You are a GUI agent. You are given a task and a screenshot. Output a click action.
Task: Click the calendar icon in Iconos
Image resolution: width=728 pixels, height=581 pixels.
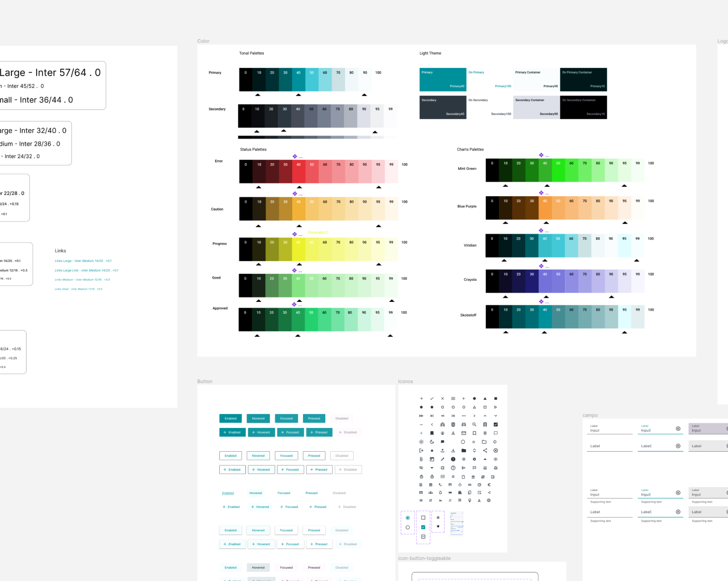pos(432,459)
